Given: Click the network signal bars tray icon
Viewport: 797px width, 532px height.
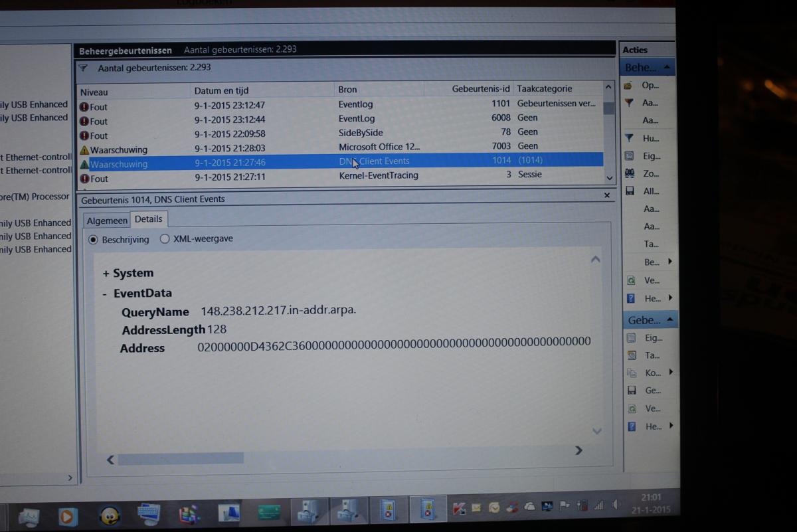Looking at the screenshot, I should [x=598, y=505].
